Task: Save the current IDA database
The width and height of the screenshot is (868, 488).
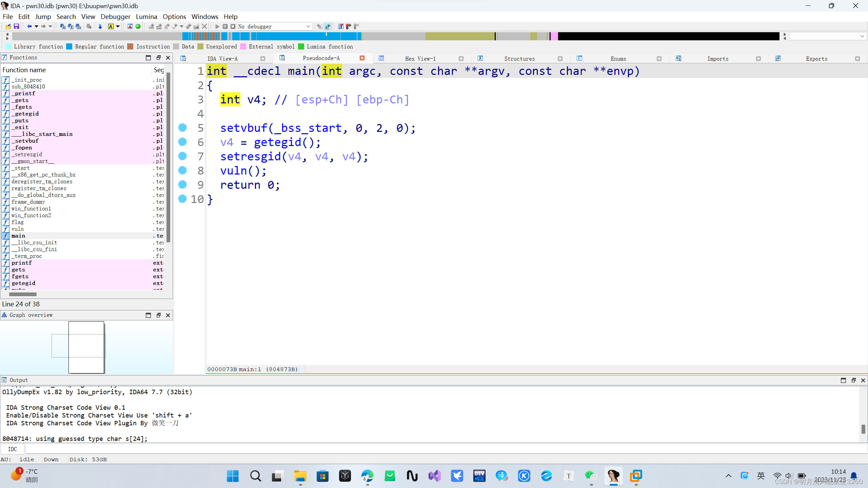Action: click(x=17, y=26)
